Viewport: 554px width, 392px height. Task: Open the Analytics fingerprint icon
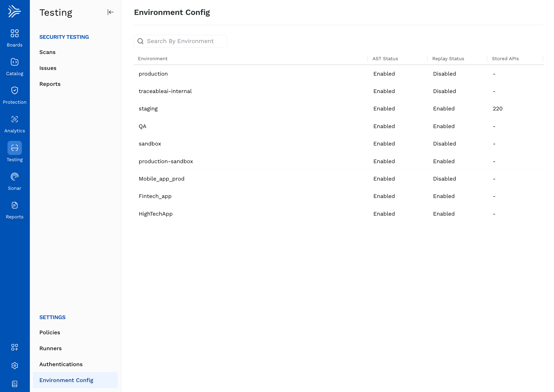(15, 119)
